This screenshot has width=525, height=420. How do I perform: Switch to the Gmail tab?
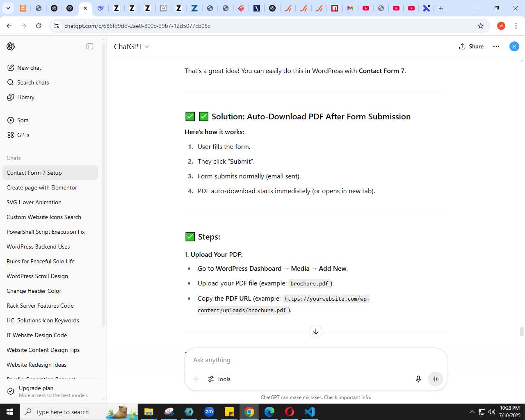click(x=350, y=8)
